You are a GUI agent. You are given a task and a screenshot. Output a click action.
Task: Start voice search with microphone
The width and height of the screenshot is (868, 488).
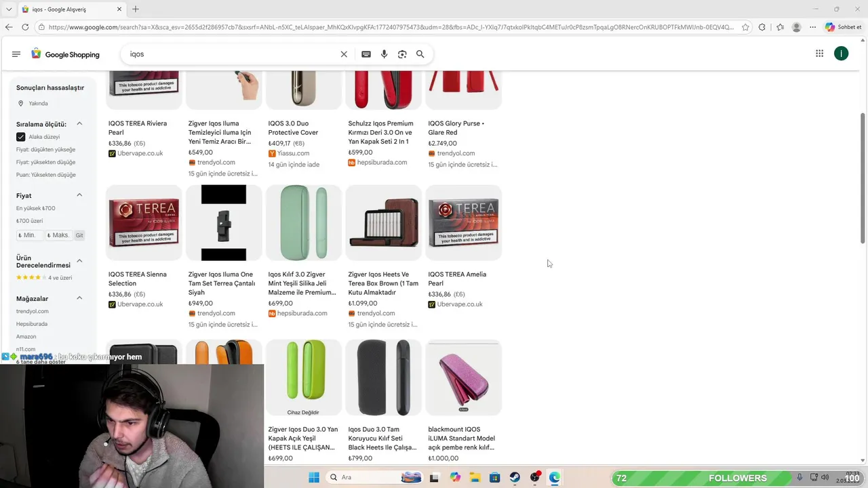(x=384, y=54)
